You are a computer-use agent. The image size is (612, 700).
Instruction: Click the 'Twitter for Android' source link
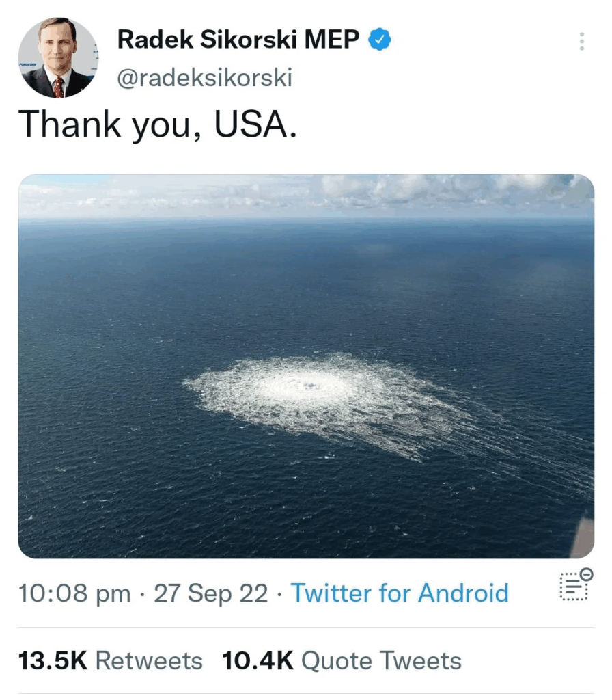(400, 593)
